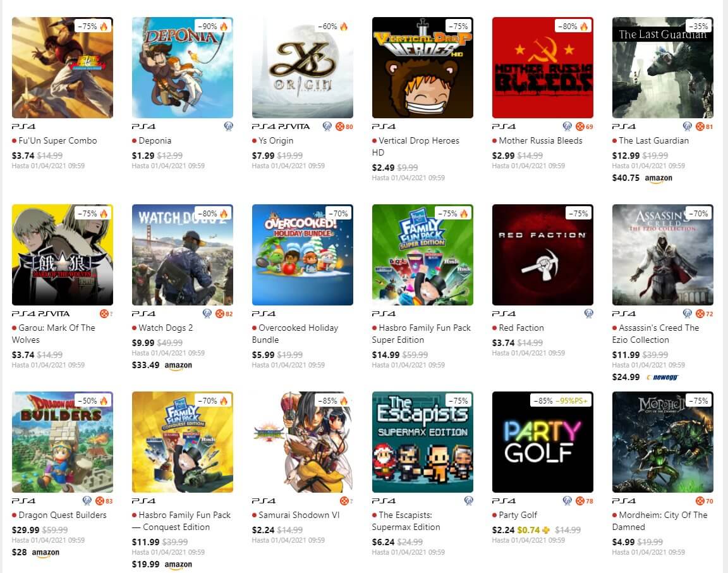
Task: Click the Metacritic 70 badge for Mordheim
Action: (x=705, y=501)
